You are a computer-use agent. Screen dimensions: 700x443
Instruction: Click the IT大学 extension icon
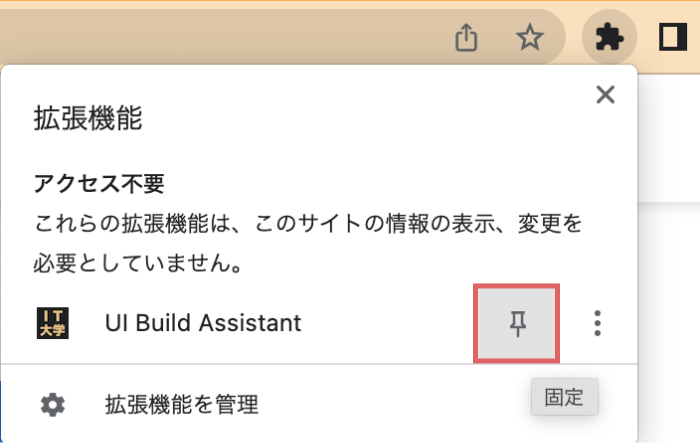(53, 323)
